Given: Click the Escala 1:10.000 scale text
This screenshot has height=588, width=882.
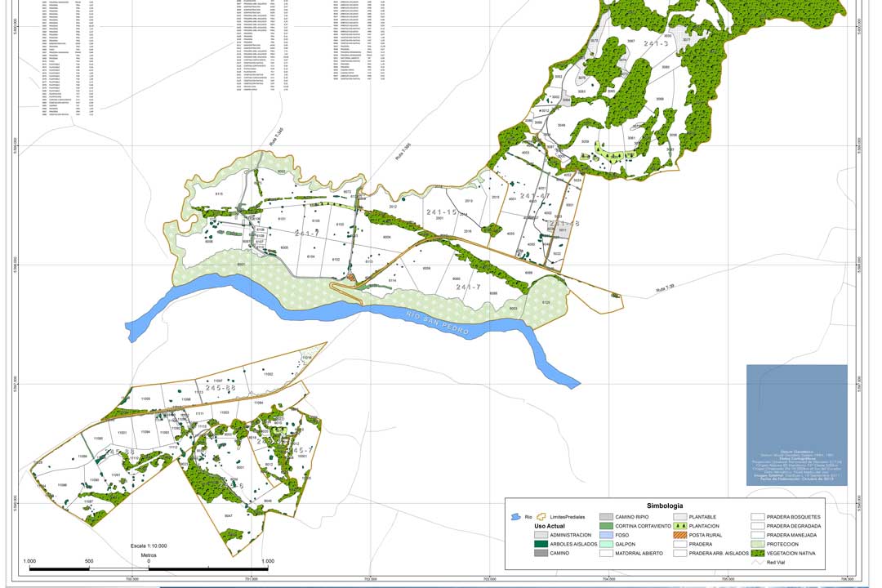Looking at the screenshot, I should (x=149, y=546).
